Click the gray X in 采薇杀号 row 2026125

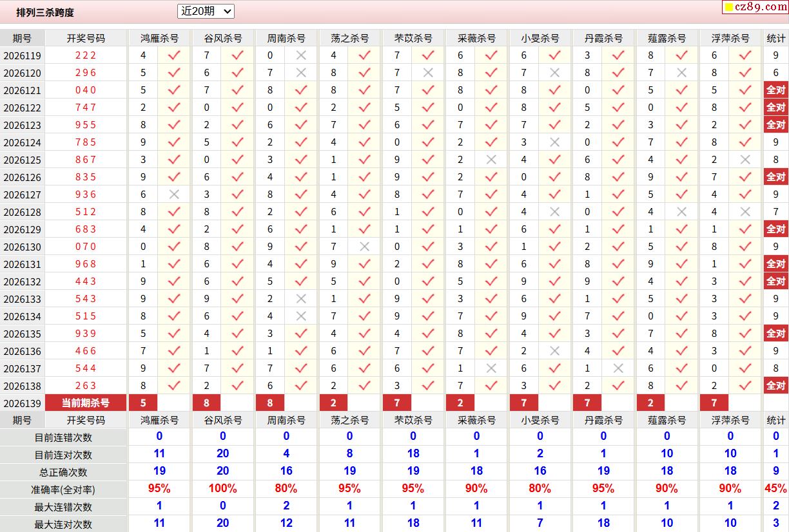click(x=491, y=160)
